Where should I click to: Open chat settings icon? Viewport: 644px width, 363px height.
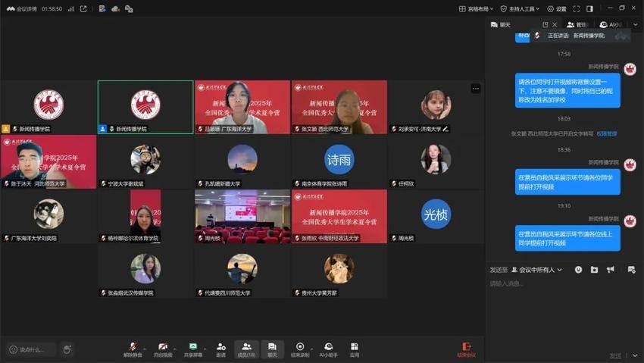pyautogui.click(x=631, y=270)
